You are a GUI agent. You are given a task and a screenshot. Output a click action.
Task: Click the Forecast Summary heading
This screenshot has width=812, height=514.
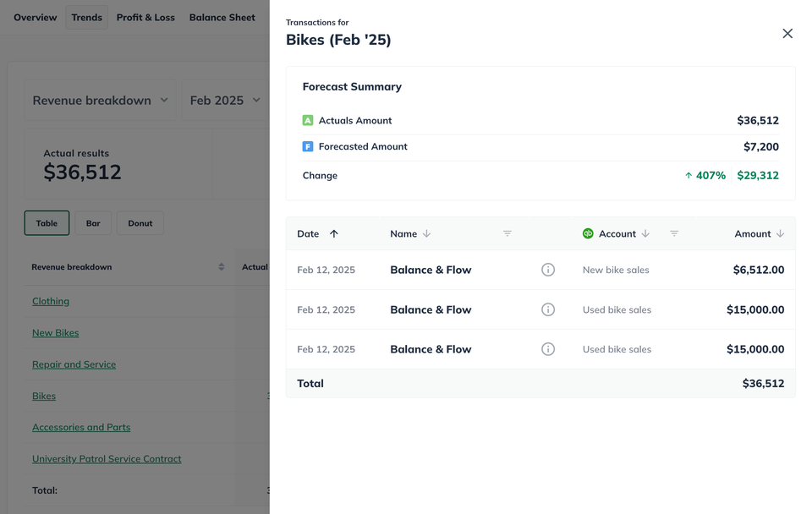point(352,86)
